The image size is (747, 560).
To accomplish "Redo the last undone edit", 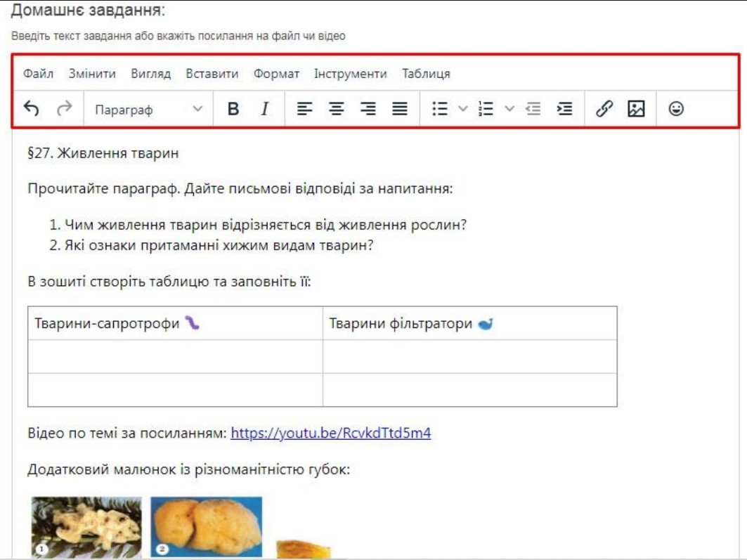I will (x=65, y=109).
